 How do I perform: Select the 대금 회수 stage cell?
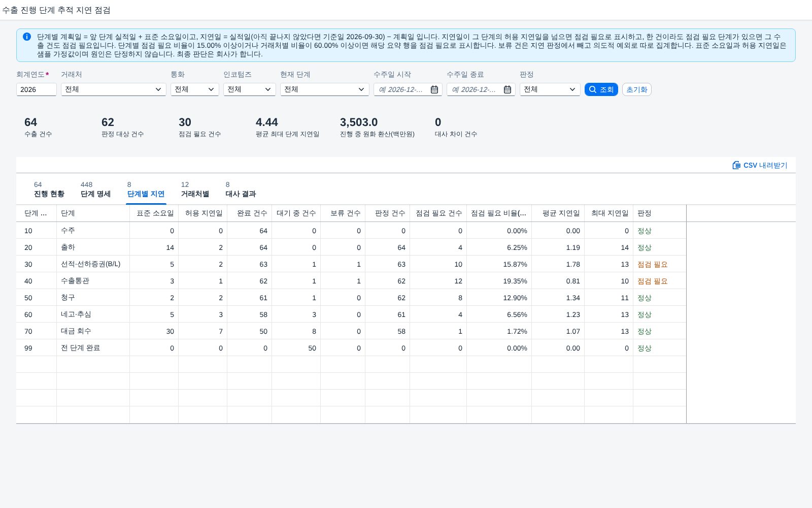93,331
